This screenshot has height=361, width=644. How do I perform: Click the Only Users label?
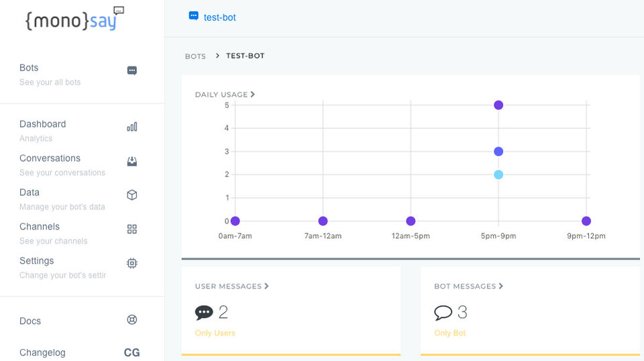(215, 333)
